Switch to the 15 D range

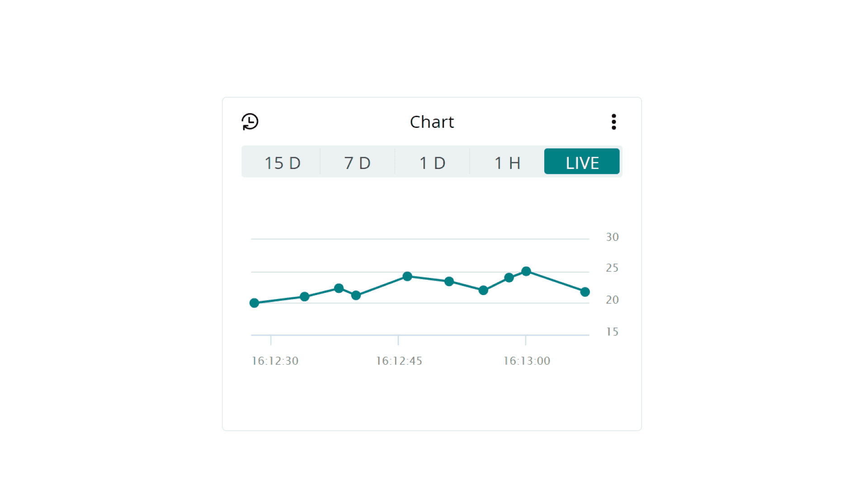282,163
